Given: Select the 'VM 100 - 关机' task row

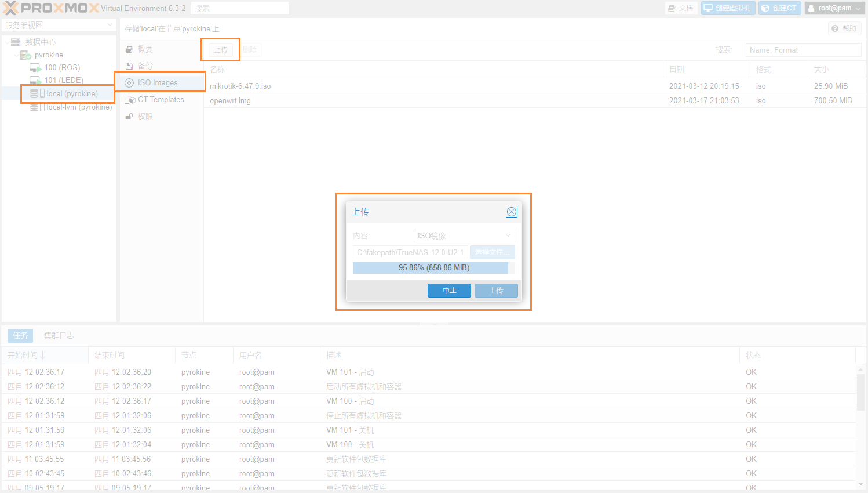Looking at the screenshot, I should [x=429, y=445].
